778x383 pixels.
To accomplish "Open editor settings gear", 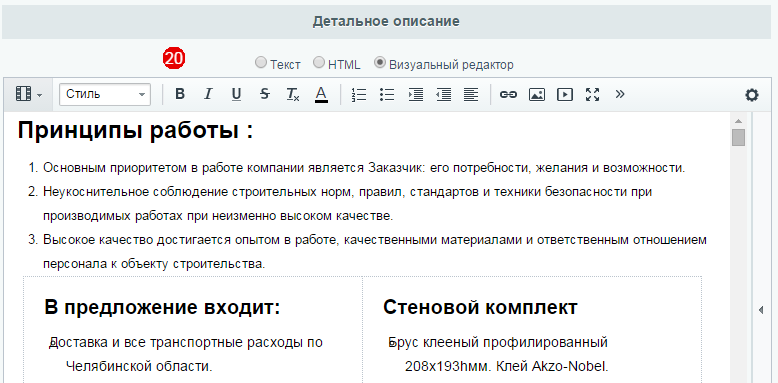I will (x=752, y=95).
